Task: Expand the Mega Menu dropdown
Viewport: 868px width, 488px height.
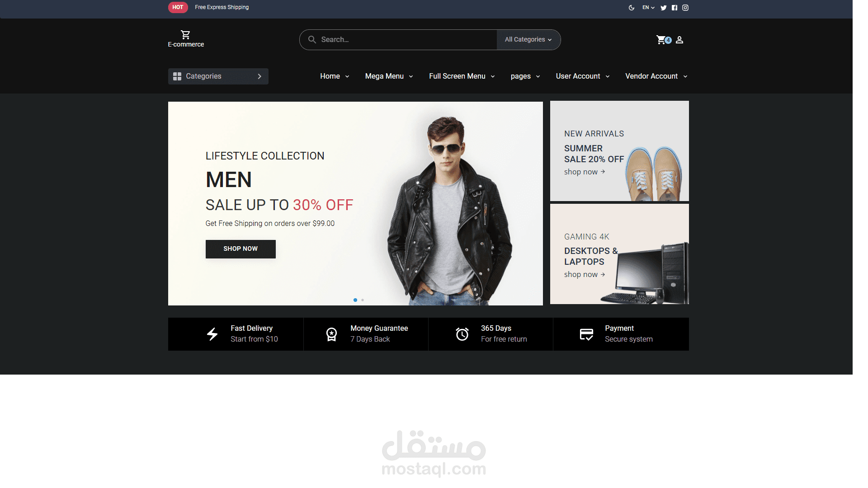Action: point(389,75)
